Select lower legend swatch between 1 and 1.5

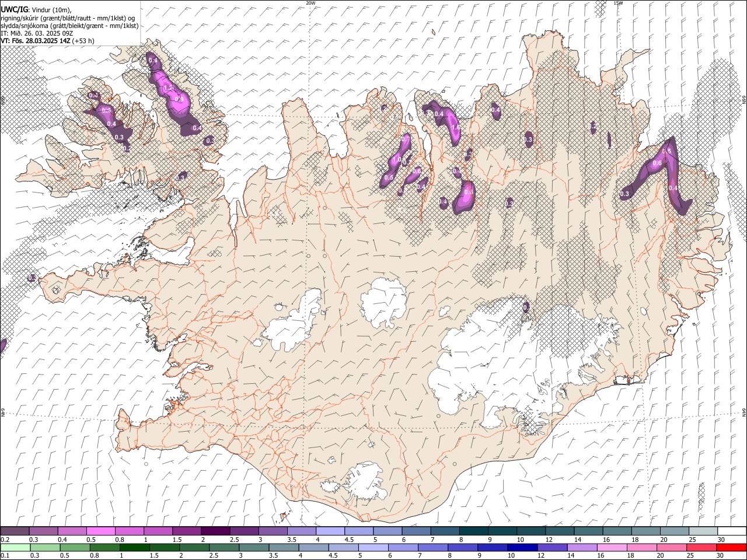pos(135,547)
